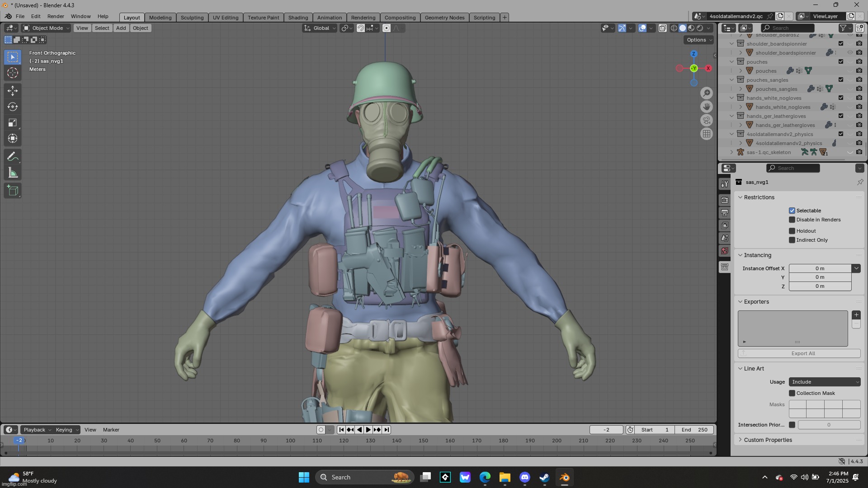Viewport: 868px width, 488px height.
Task: Toggle snapping magnet in header
Action: click(x=360, y=28)
